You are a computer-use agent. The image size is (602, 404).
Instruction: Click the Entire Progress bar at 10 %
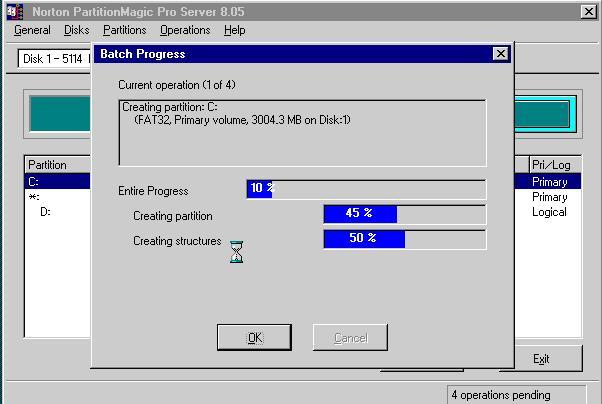[x=366, y=189]
